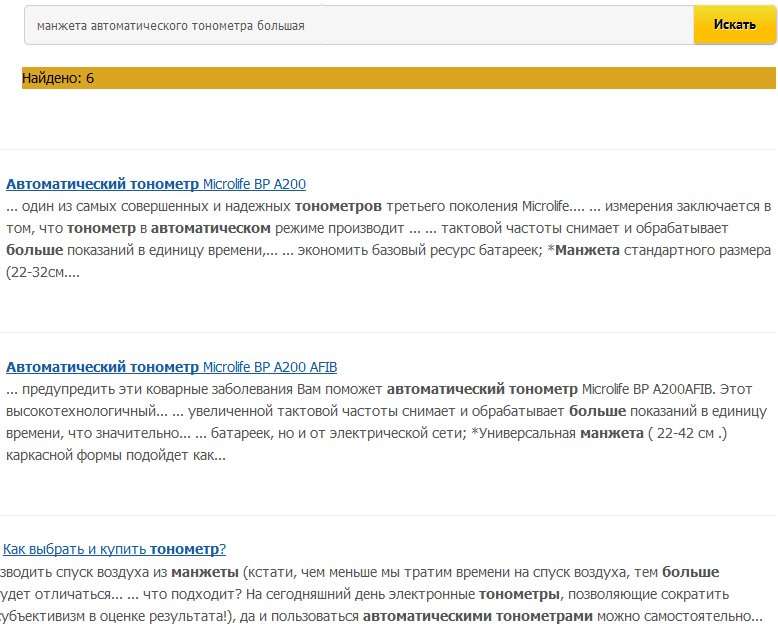Click the bold манжеты in the third result snippet
Viewport: 778px width, 624px height.
[205, 572]
